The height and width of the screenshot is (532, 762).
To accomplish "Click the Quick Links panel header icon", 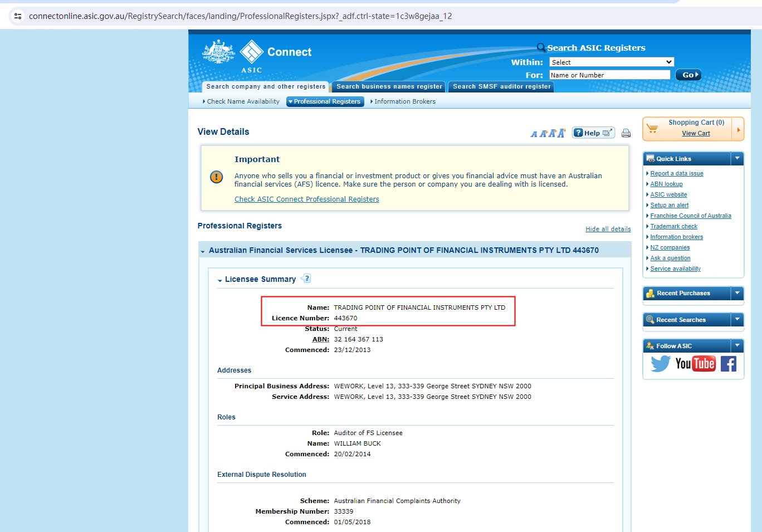I will pyautogui.click(x=650, y=159).
